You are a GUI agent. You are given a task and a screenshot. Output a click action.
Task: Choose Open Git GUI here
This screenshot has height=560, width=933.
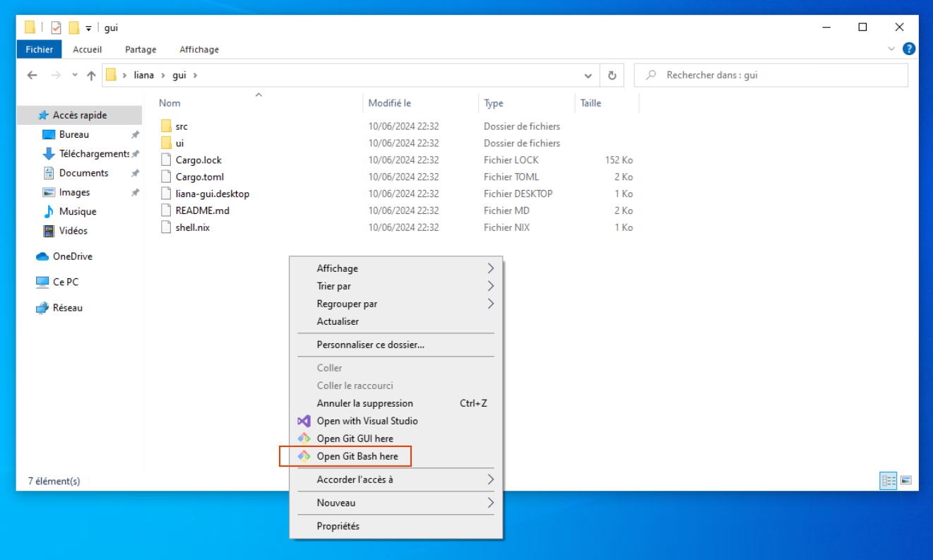tap(396, 439)
